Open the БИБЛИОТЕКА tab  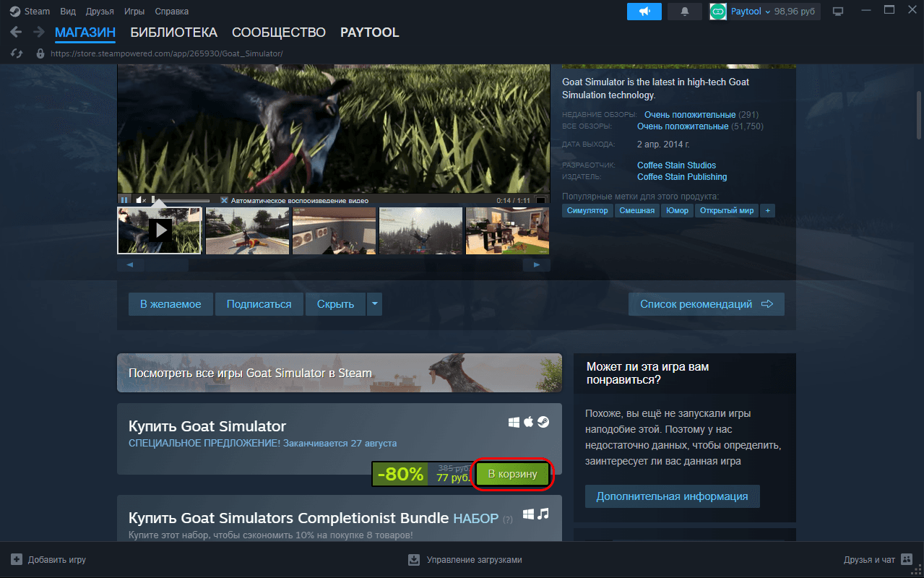173,33
